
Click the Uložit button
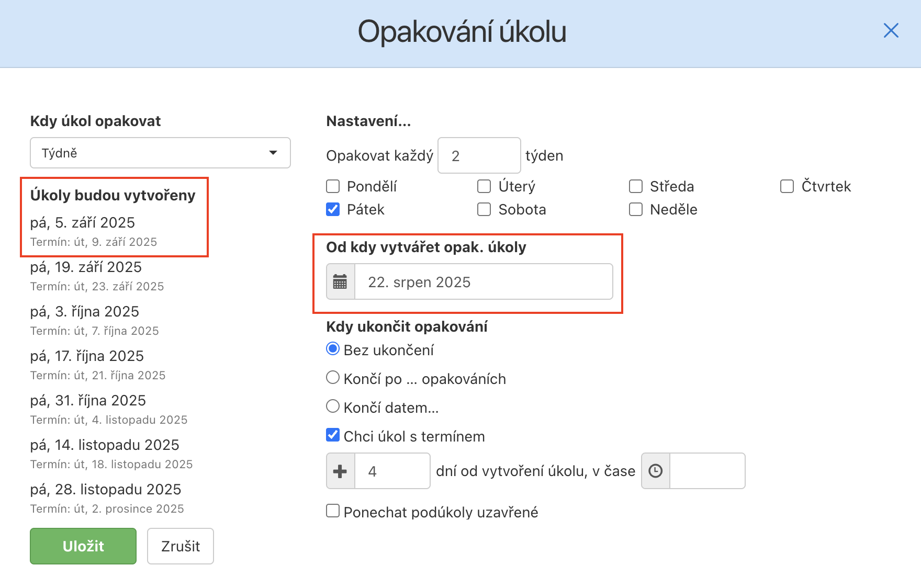coord(83,546)
